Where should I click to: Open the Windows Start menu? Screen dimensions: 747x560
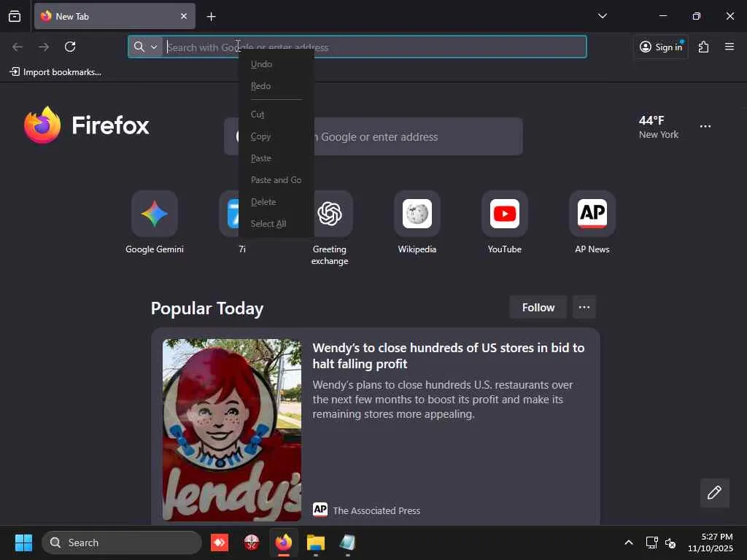pos(23,542)
